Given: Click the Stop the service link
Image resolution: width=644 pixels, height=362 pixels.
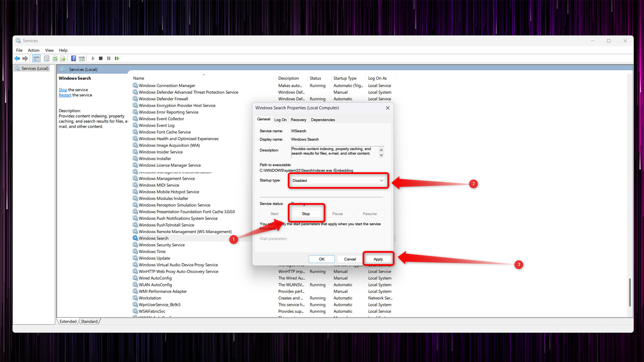Looking at the screenshot, I should coord(63,90).
